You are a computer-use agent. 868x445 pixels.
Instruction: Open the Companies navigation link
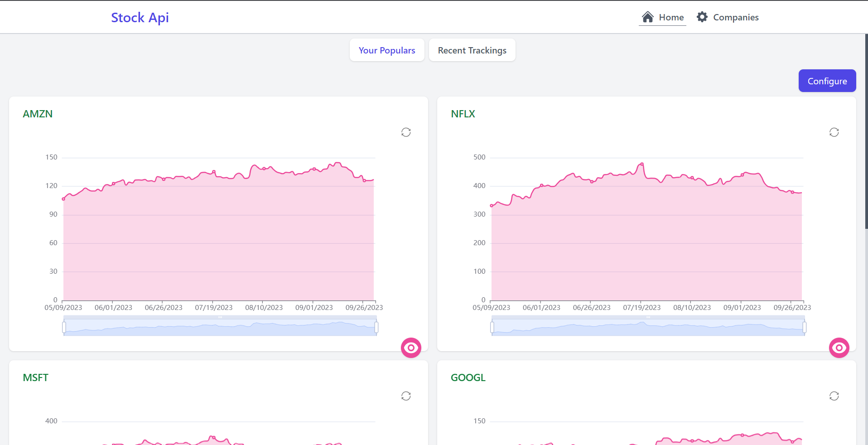728,17
